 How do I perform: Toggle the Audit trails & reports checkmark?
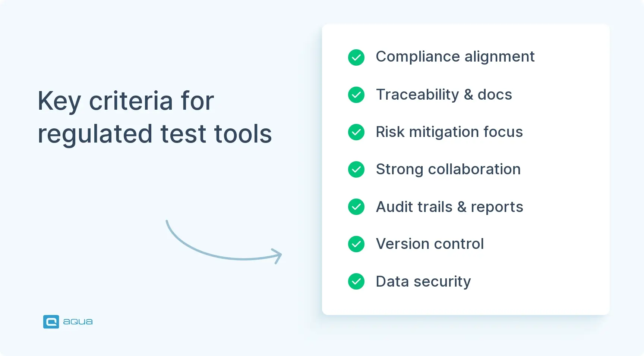[356, 207]
